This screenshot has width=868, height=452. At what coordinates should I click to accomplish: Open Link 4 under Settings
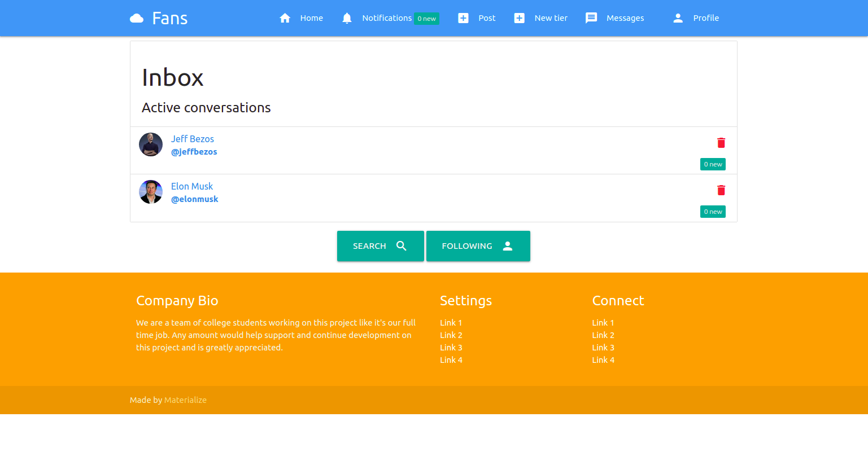[451, 360]
